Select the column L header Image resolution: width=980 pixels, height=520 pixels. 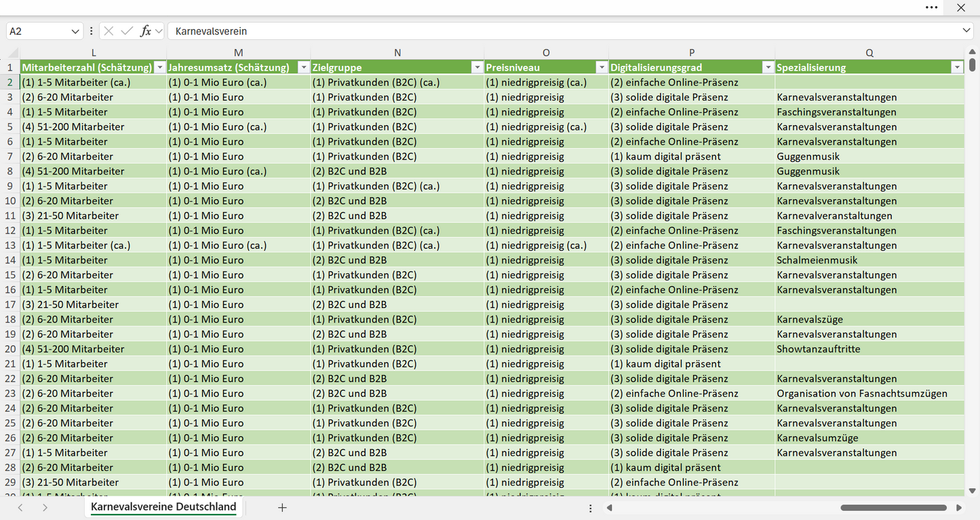click(x=94, y=52)
